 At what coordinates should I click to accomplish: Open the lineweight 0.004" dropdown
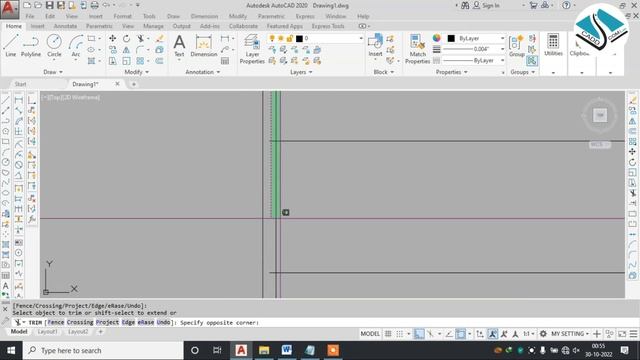point(473,49)
